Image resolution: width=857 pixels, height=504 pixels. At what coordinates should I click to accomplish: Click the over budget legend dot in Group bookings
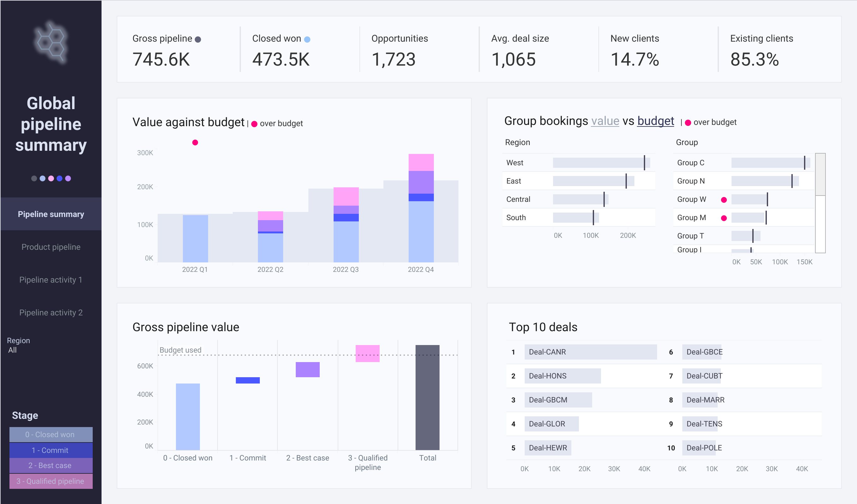click(688, 123)
